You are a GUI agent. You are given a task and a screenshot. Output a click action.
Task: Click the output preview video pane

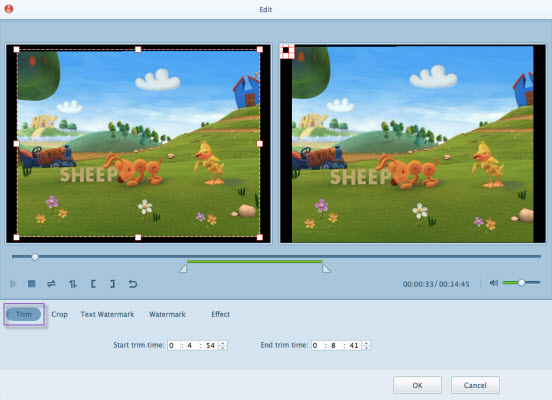413,144
